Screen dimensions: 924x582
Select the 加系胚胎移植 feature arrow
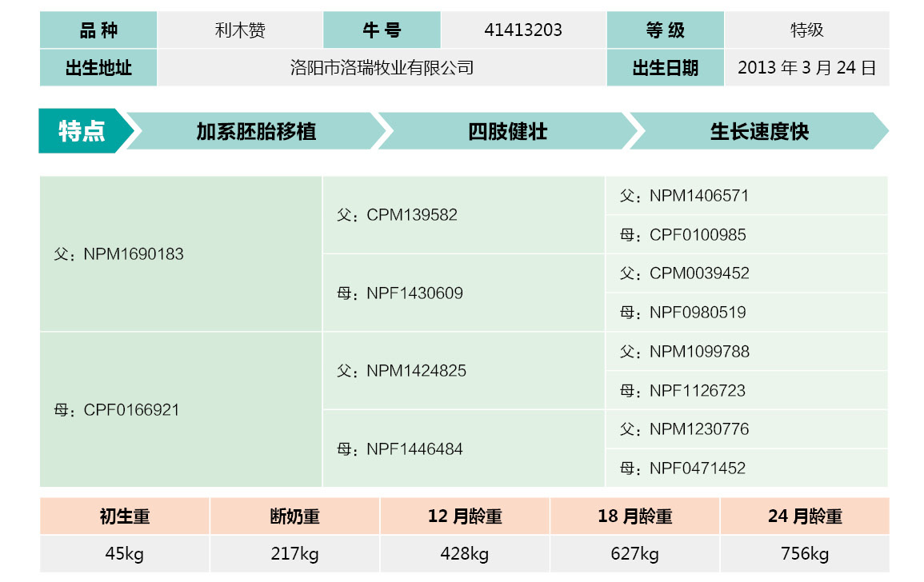tap(256, 131)
